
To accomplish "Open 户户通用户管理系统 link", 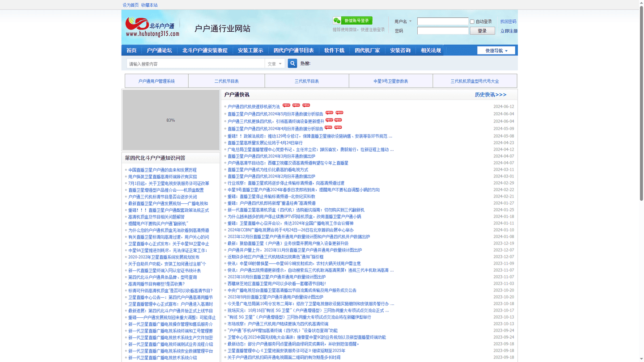I will 157,81.
